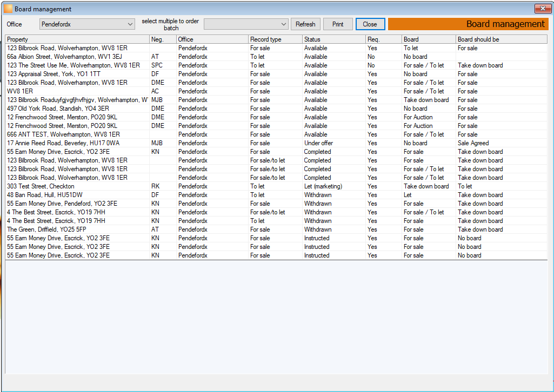
Task: Click the orange Board management banner
Action: pyautogui.click(x=468, y=24)
